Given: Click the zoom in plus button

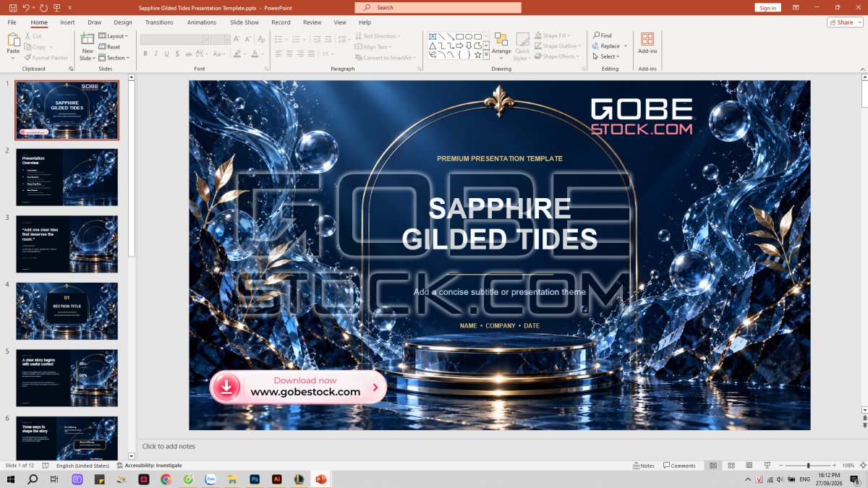Looking at the screenshot, I should coord(835,466).
